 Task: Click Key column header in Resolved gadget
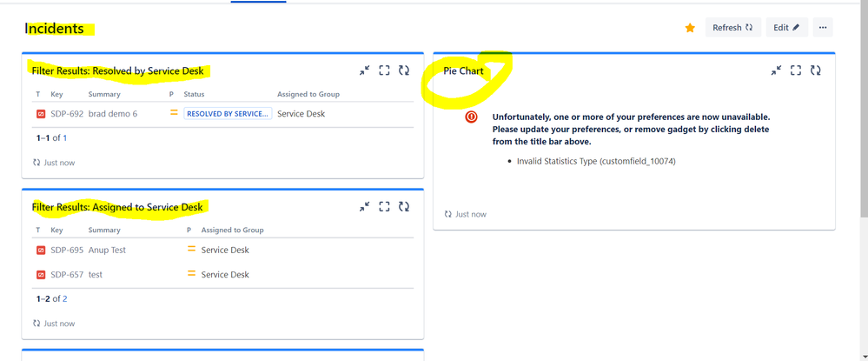point(56,94)
